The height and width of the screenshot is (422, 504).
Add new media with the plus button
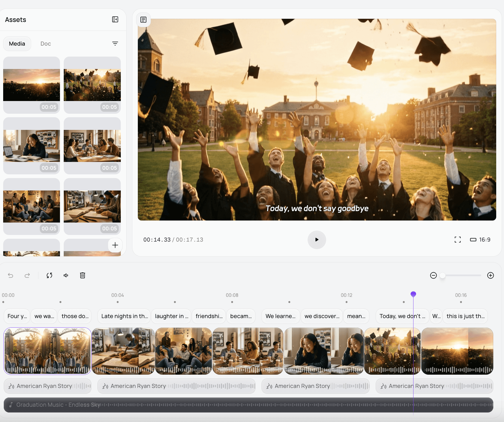click(115, 245)
